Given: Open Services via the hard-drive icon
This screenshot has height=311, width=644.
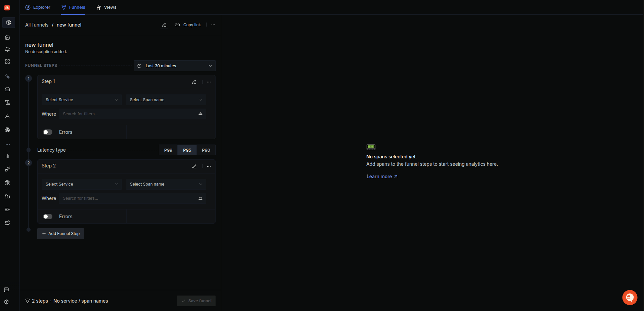Looking at the screenshot, I should click(7, 89).
